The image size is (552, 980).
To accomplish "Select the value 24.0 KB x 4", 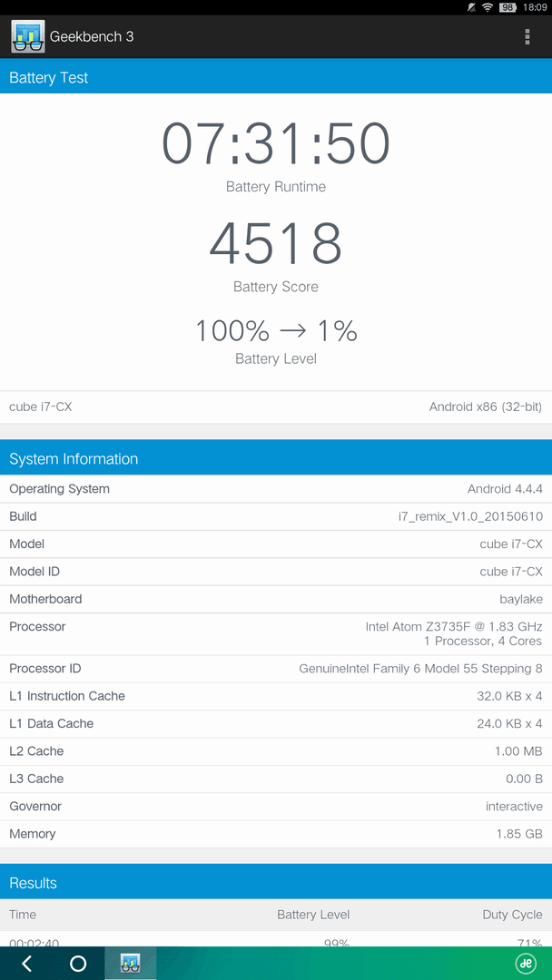I will pyautogui.click(x=509, y=723).
